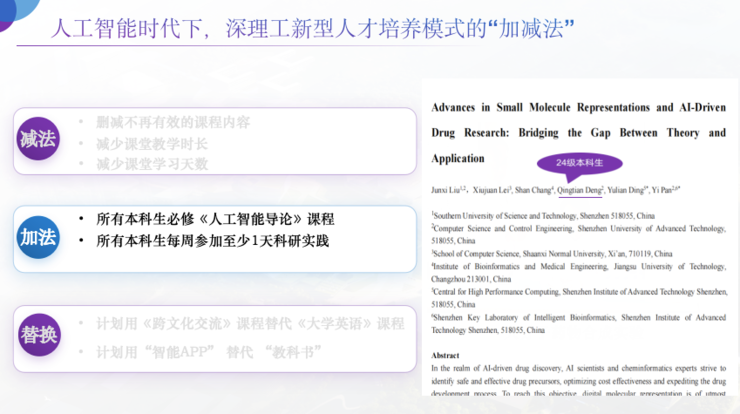Image resolution: width=740 pixels, height=414 pixels.
Task: Click the 'Institute of Bioinformatics and Medical Engineering' line
Action: [579, 266]
